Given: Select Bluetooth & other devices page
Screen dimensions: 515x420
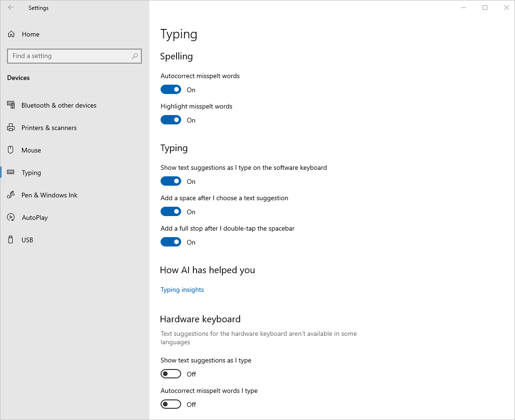Looking at the screenshot, I should coord(74,105).
